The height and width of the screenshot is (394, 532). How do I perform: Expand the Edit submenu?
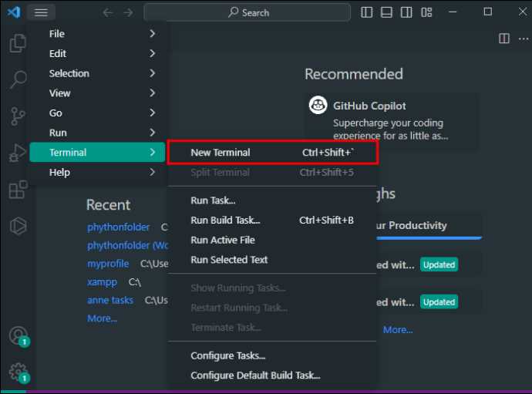click(97, 54)
